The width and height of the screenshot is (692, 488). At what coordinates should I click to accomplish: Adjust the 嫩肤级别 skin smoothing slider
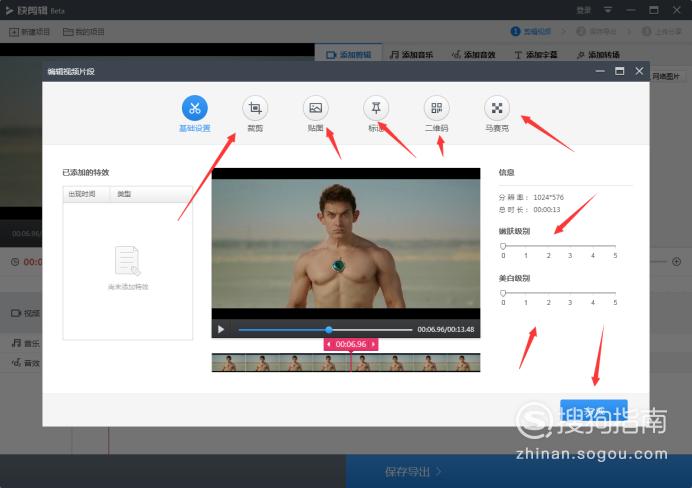[559, 246]
